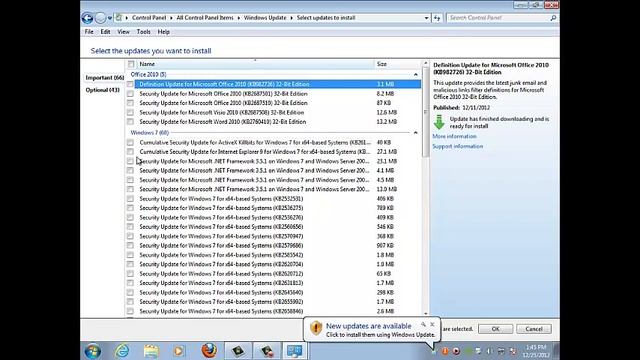
Task: Go to Control Panel breadcrumb
Action: pyautogui.click(x=149, y=18)
